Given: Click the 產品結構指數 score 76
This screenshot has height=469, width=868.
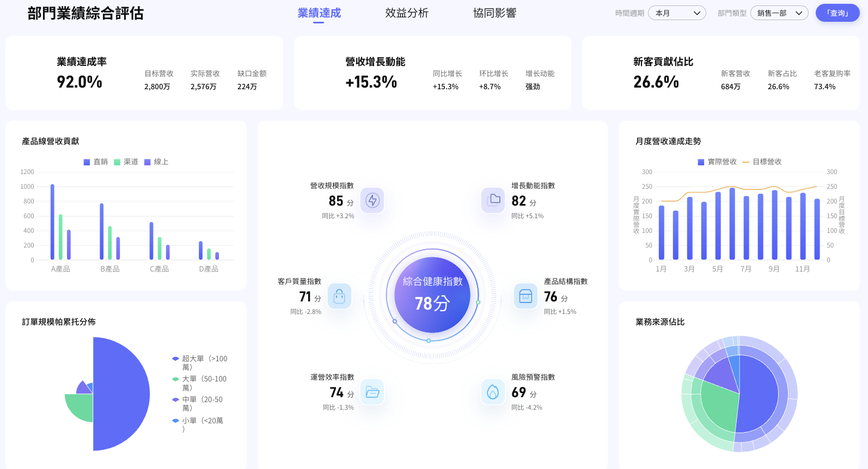Looking at the screenshot, I should tap(551, 297).
